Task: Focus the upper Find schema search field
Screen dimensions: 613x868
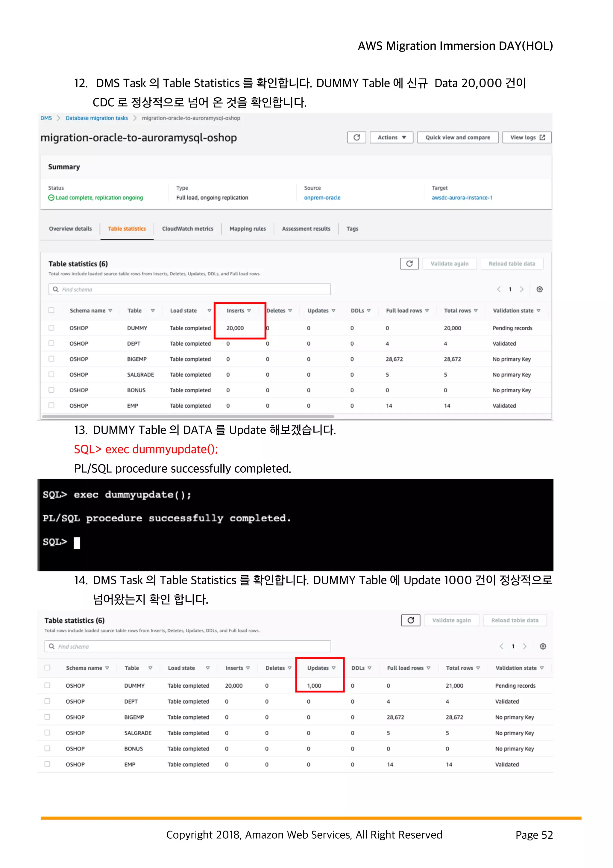Action: pyautogui.click(x=189, y=289)
